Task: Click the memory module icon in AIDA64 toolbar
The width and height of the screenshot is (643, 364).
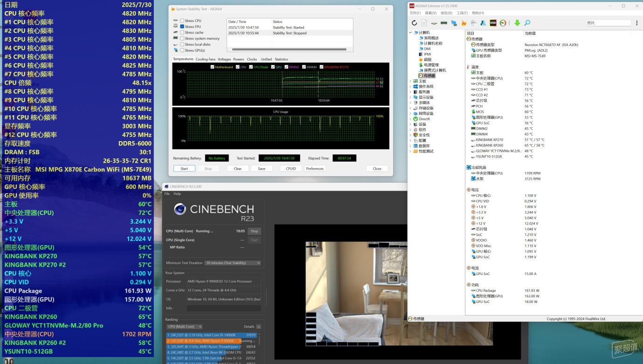Action: pos(444,23)
